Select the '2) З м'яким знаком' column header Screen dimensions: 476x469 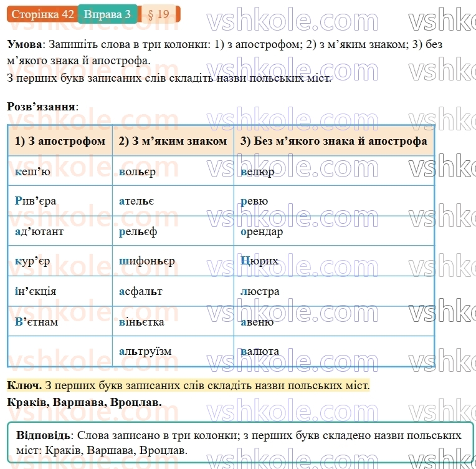tap(173, 141)
